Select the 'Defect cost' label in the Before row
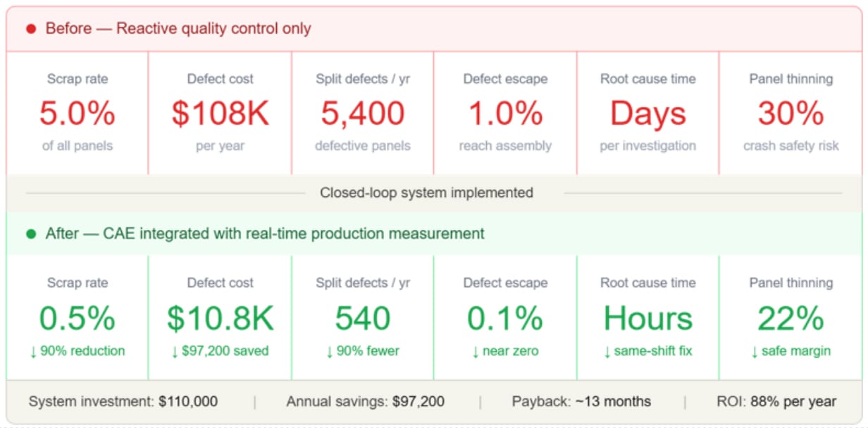 [220, 79]
